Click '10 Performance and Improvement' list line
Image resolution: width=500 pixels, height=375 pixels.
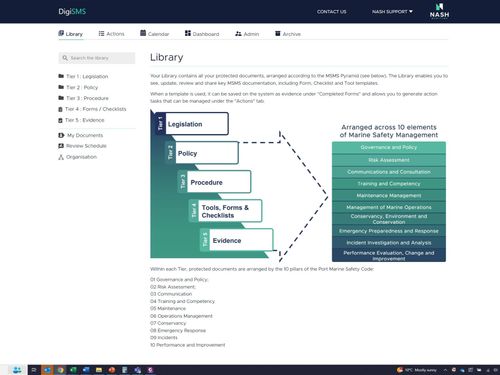click(x=188, y=345)
